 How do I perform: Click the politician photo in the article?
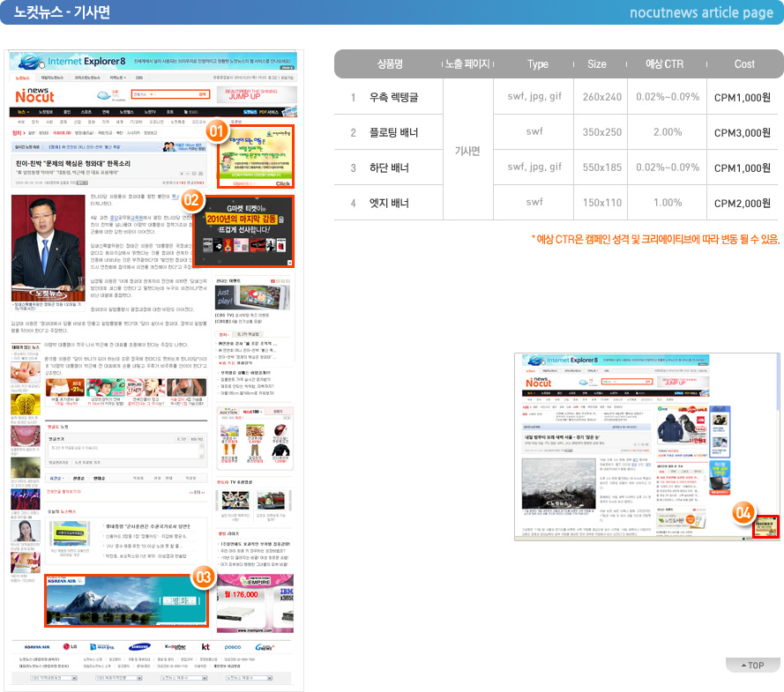pos(48,249)
